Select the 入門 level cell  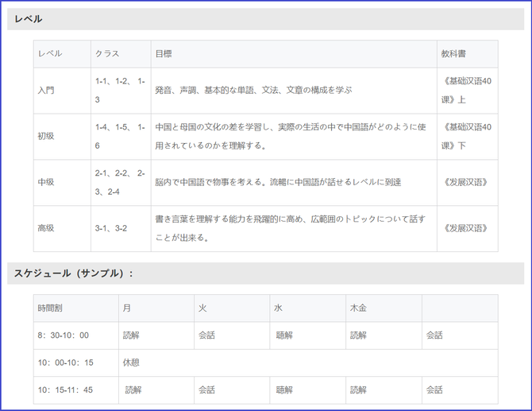[x=62, y=91]
